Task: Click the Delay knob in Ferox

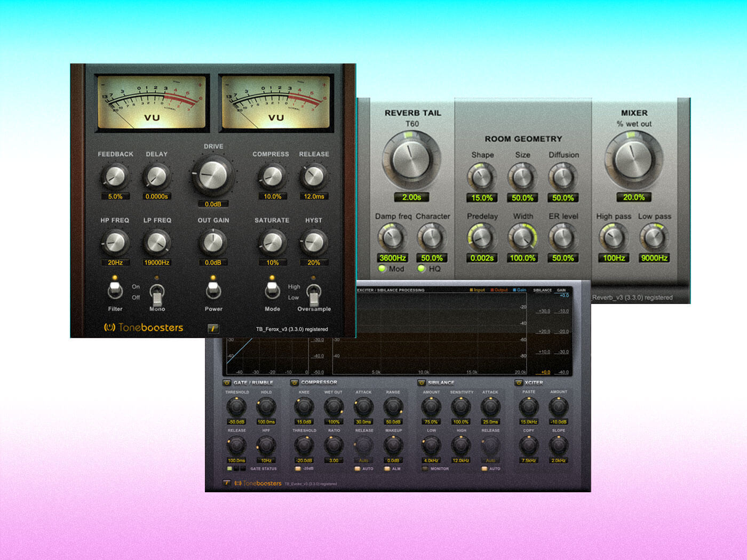Action: [x=156, y=176]
